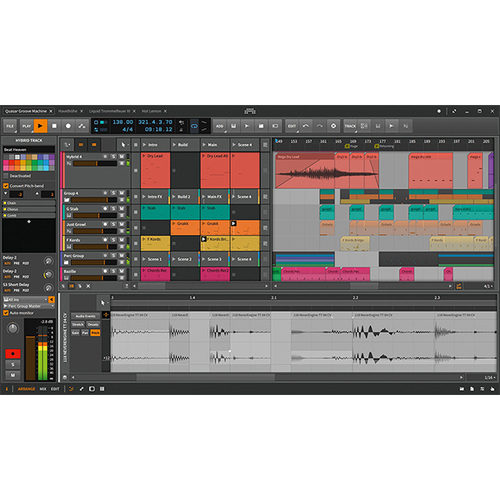Switch to the Hot Lemon project tab
This screenshot has height=500, width=500.
click(x=151, y=111)
